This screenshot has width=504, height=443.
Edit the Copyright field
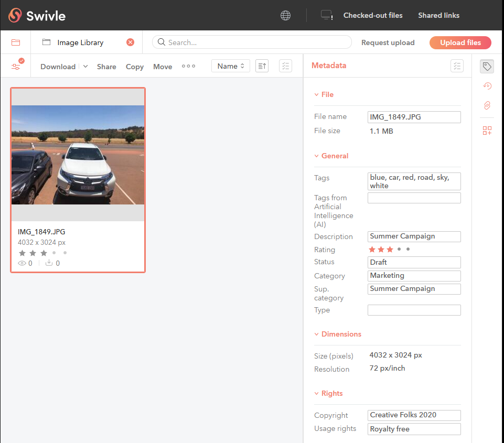click(414, 415)
